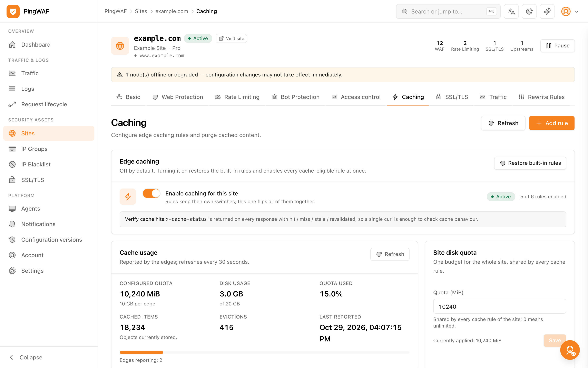Click the Visit site link

(x=231, y=38)
